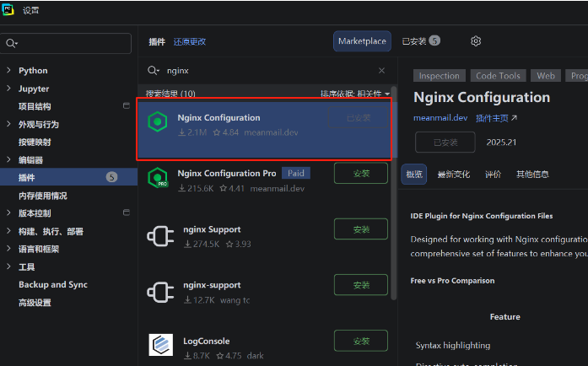Click the Code Tools tag
The height and width of the screenshot is (366, 588).
pyautogui.click(x=498, y=76)
